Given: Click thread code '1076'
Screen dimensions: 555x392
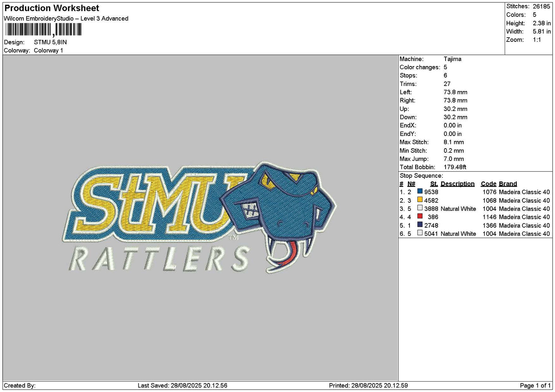Looking at the screenshot, I should point(490,192).
